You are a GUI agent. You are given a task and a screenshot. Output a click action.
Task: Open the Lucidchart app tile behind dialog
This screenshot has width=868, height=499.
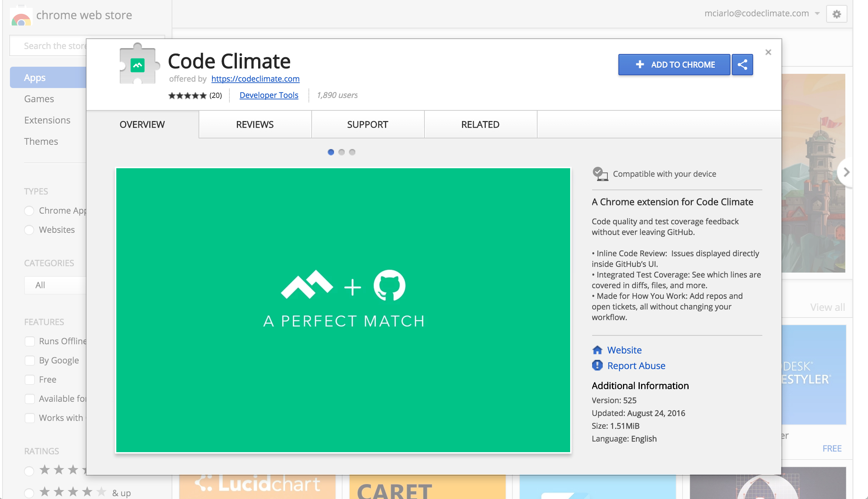coord(257,487)
